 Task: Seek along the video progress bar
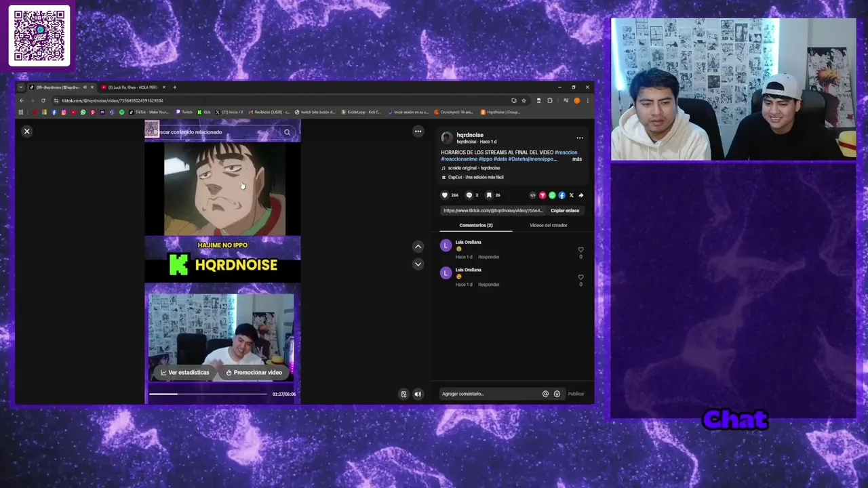[x=208, y=394]
